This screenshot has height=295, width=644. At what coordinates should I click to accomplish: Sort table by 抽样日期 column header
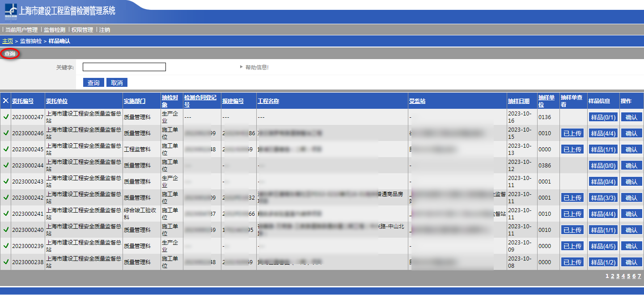[x=518, y=101]
